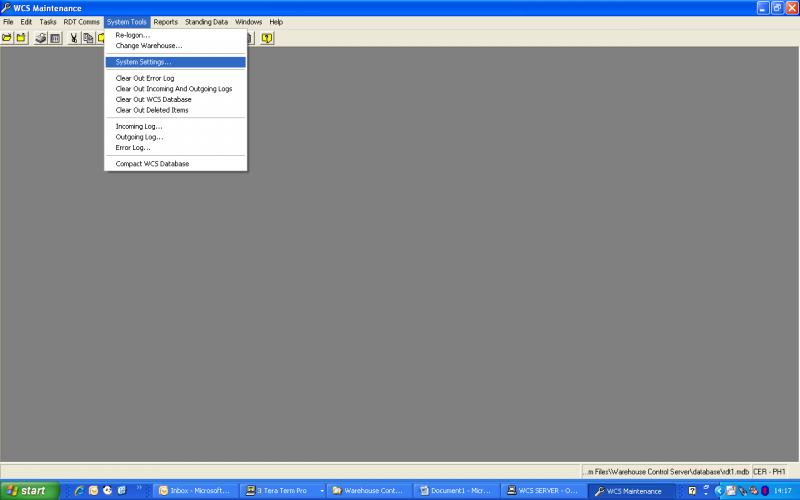
Task: Show hidden system tray icons arrow
Action: 719,491
